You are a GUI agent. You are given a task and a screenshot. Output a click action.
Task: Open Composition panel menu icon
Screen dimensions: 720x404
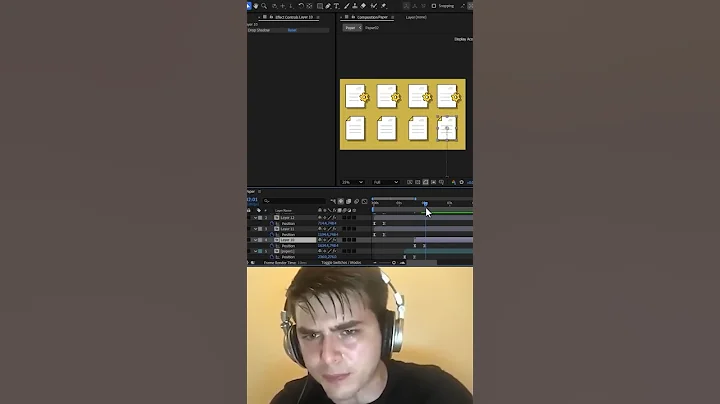point(393,17)
